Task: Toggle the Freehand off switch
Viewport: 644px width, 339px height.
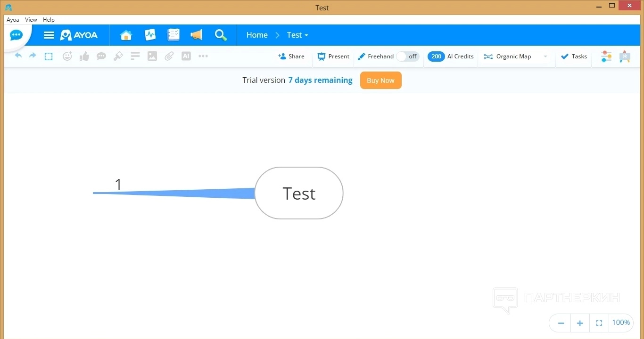Action: click(x=408, y=56)
